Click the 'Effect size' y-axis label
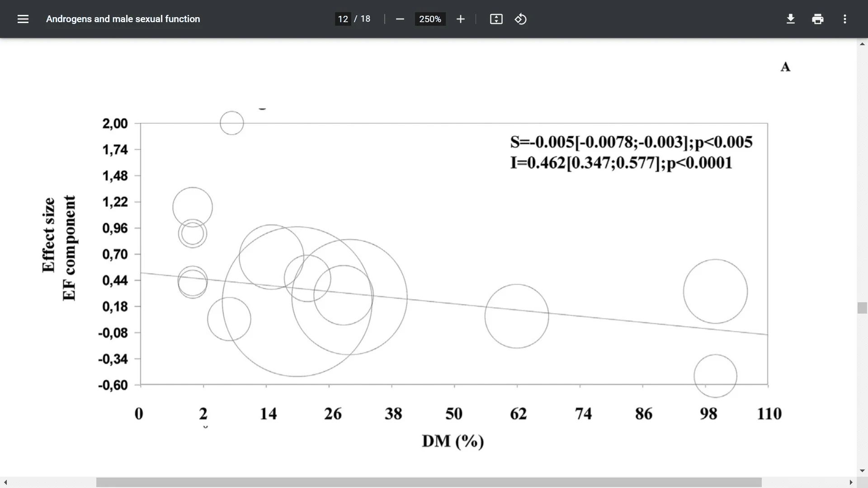Screen dimensions: 868x488 48,235
